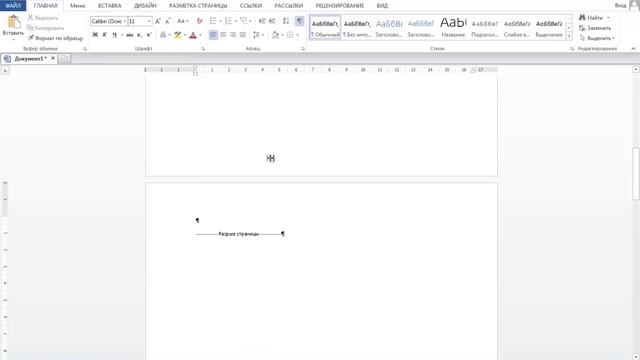Open the font name dropdown (Calibri)
Image resolution: width=640 pixels, height=360 pixels.
click(124, 21)
